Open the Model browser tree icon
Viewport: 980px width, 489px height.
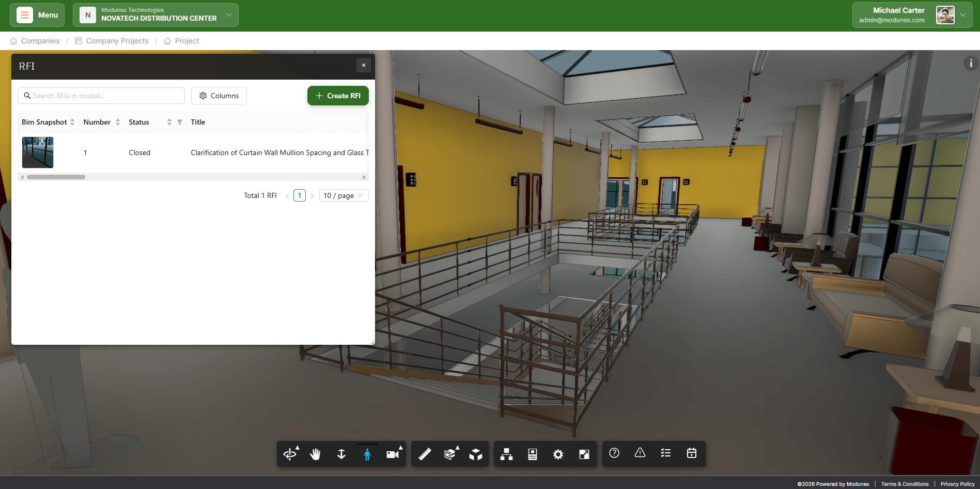click(506, 454)
